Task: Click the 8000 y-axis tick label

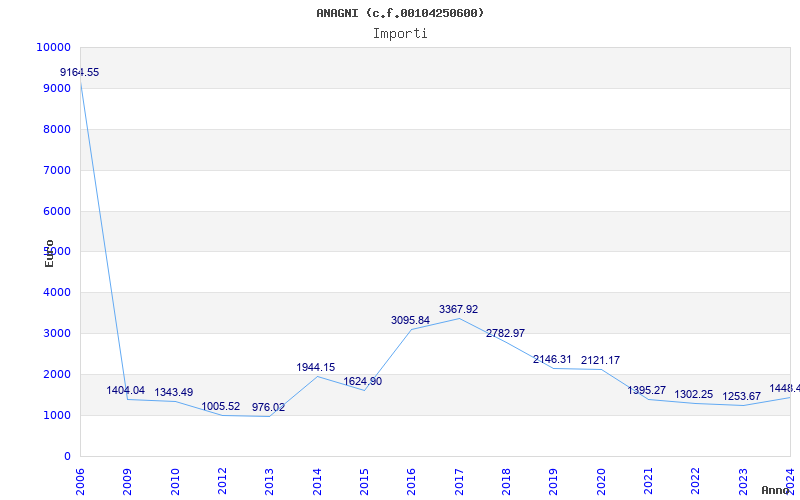Action: click(x=57, y=129)
